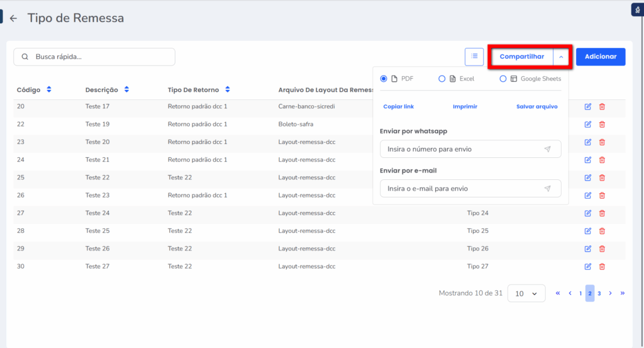Screen dimensions: 644x348
Task: Go to page 1 in pagination
Action: 580,293
